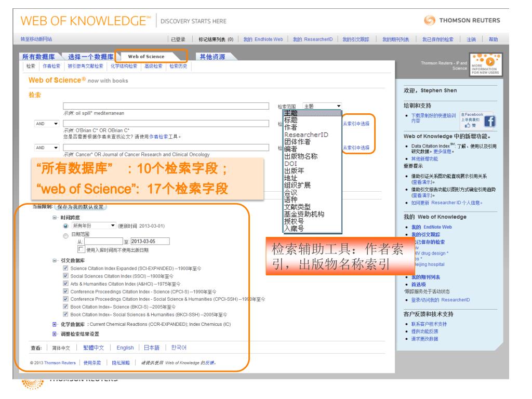Image resolution: width=532 pixels, height=399 pixels.
Task: Click the 作者检索 tool link in the hint
Action: pos(158,137)
